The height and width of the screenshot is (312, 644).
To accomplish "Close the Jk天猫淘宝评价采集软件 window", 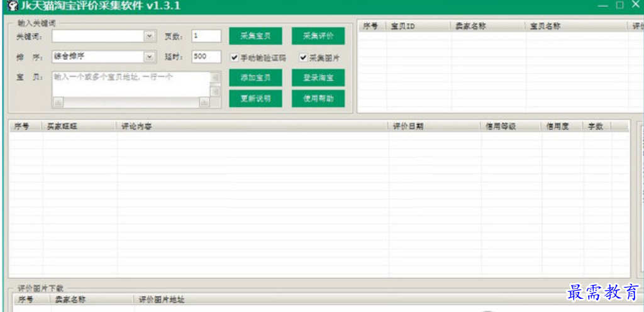I will click(635, 5).
